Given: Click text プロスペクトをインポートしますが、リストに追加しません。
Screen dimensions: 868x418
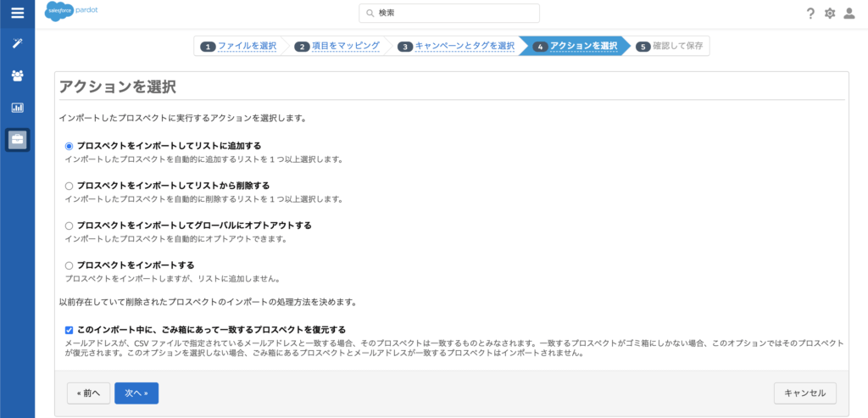Looking at the screenshot, I should tap(175, 279).
